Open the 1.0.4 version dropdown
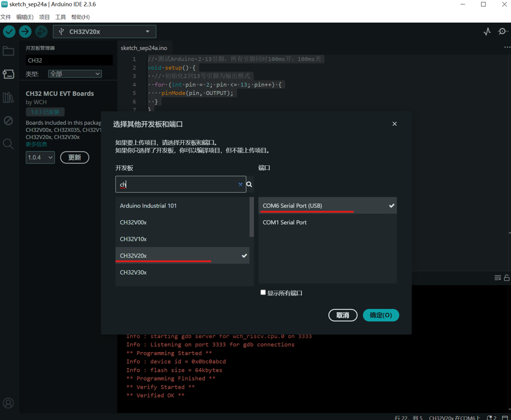511x420 pixels. pos(40,158)
